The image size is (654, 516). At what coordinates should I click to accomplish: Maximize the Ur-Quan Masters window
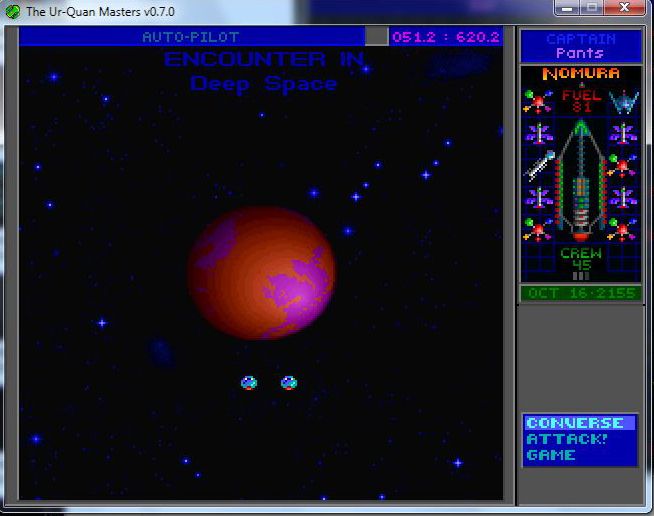coord(591,8)
